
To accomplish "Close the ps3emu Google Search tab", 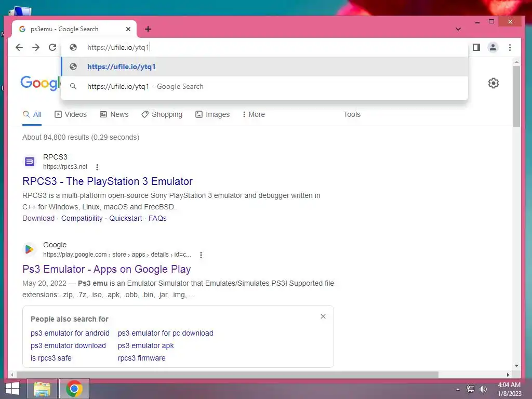I will (128, 29).
